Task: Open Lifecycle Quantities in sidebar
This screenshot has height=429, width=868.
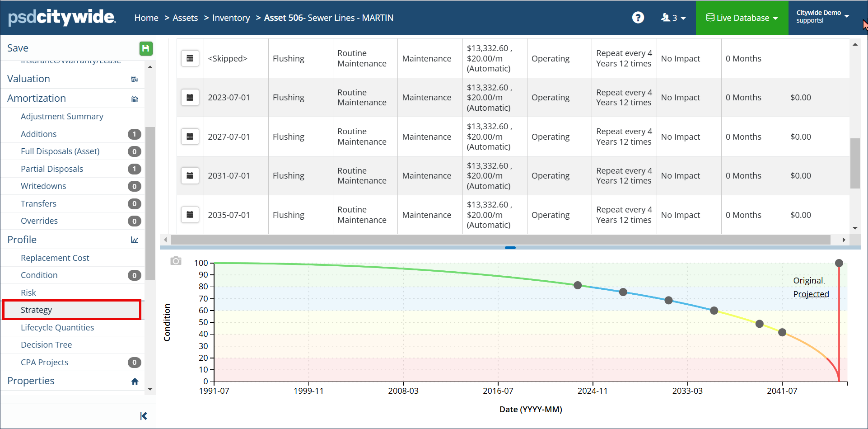Action: point(57,328)
